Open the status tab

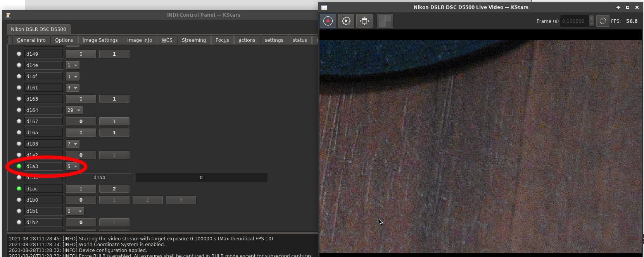pyautogui.click(x=300, y=40)
